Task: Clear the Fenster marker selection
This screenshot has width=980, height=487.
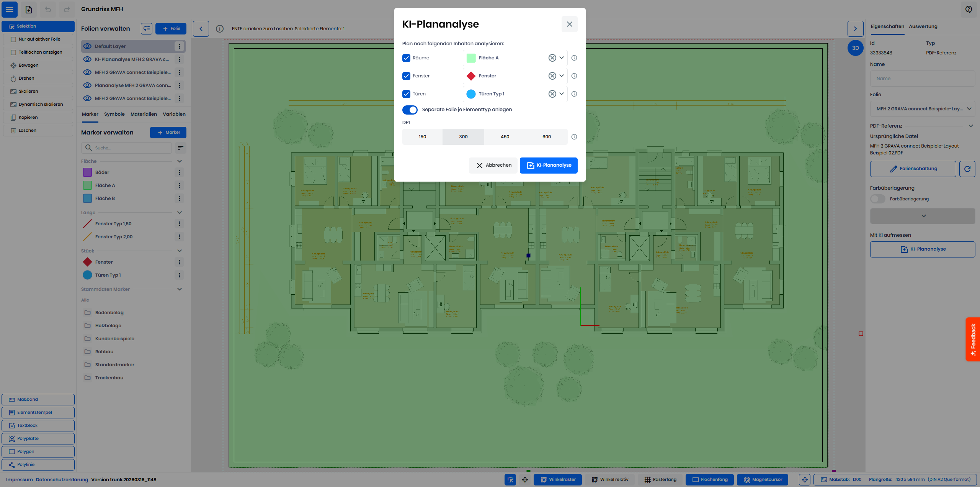Action: [552, 76]
